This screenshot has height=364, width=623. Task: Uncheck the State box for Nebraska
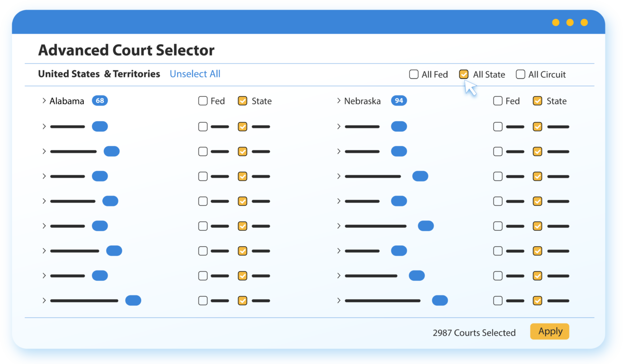pyautogui.click(x=537, y=101)
